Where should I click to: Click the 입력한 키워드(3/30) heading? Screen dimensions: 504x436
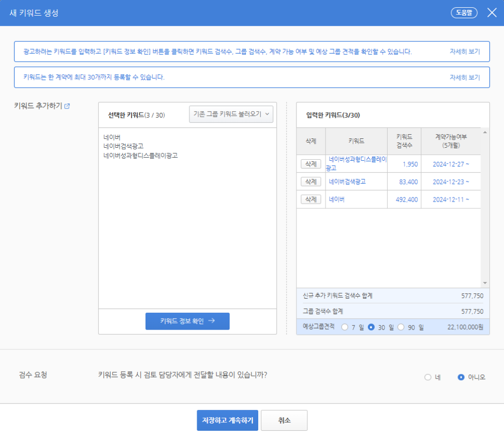tap(333, 115)
